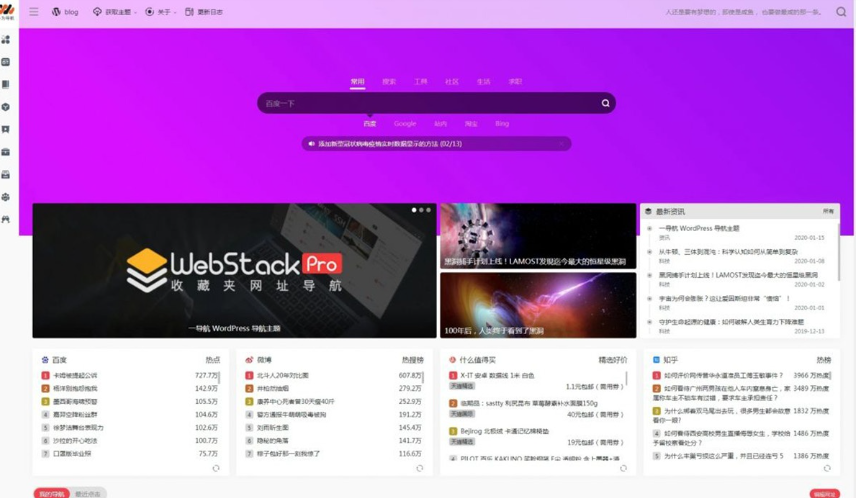
Task: Click the 最新资讯 list scrollbar
Action: [838, 251]
